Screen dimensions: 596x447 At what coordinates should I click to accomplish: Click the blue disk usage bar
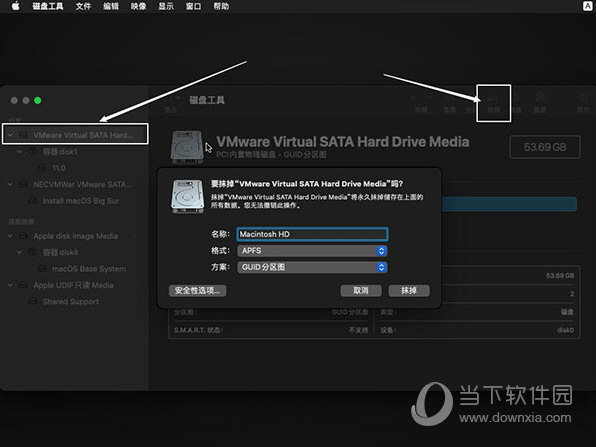point(509,204)
